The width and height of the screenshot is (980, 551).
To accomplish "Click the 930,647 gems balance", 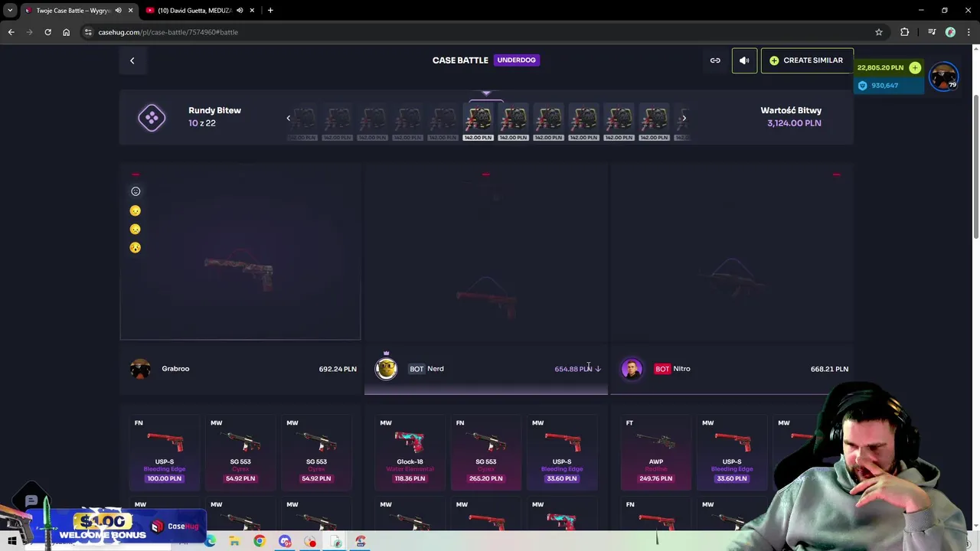I will coord(884,86).
